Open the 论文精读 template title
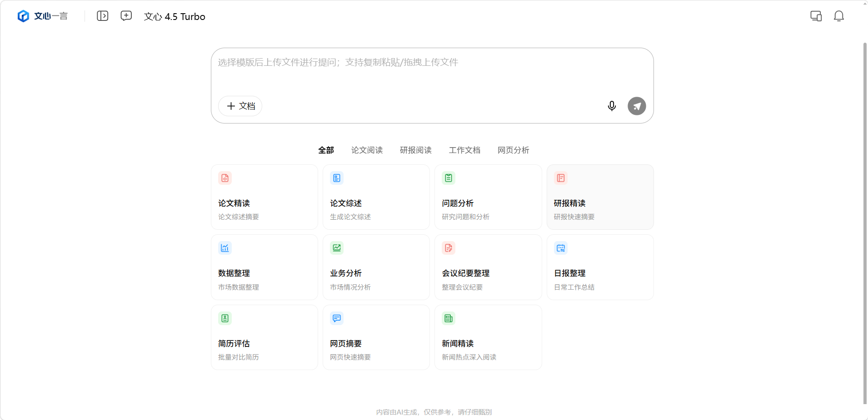 pos(234,203)
